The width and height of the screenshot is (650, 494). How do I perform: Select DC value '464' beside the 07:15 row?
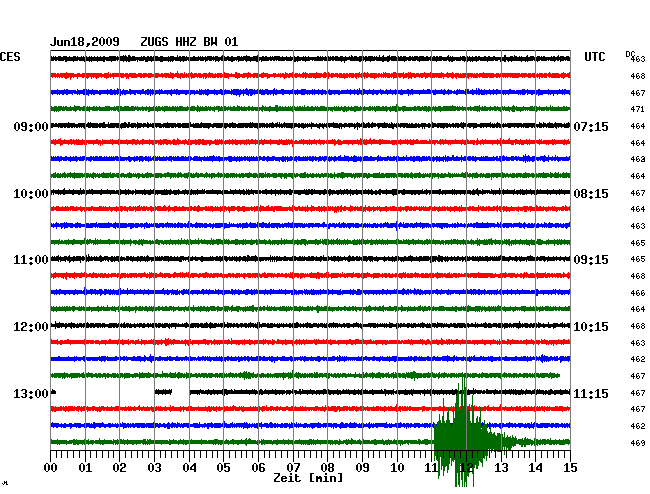[638, 126]
